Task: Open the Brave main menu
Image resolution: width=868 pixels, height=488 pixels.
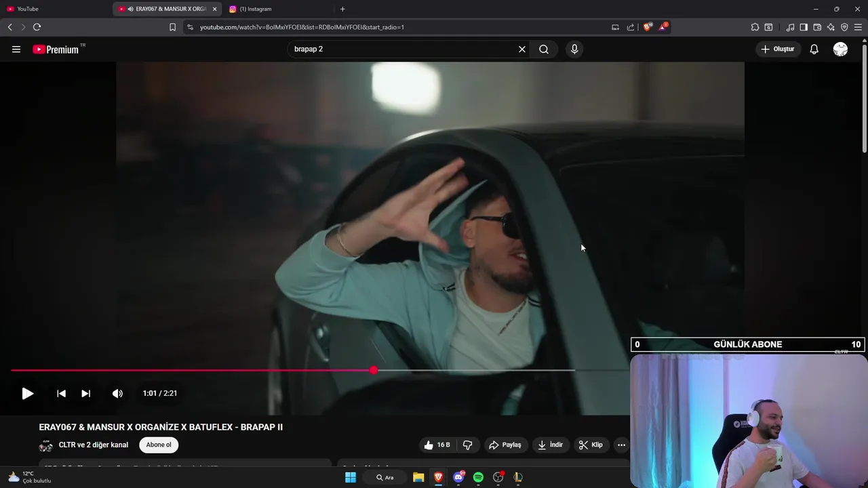Action: [x=859, y=27]
